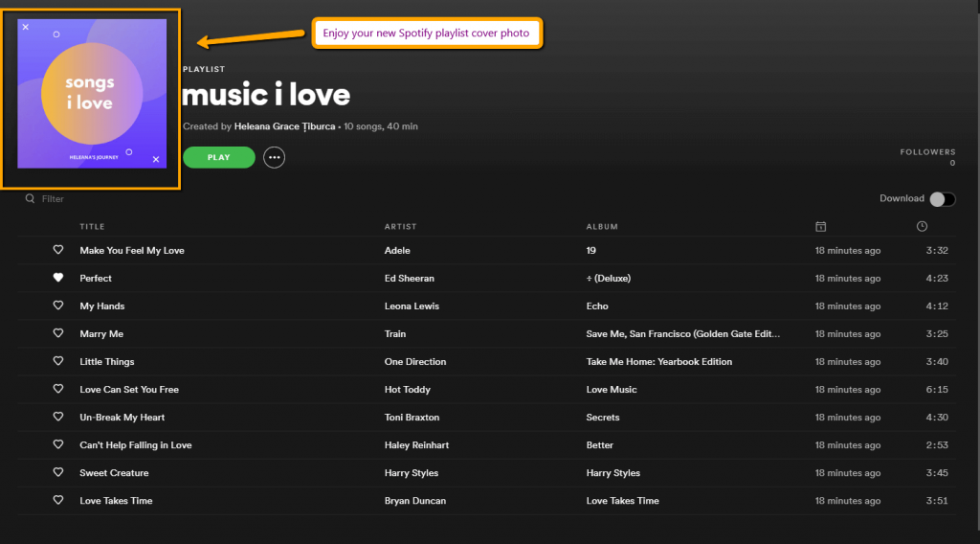Toggle the Download switch on
This screenshot has height=544, width=980.
click(942, 199)
